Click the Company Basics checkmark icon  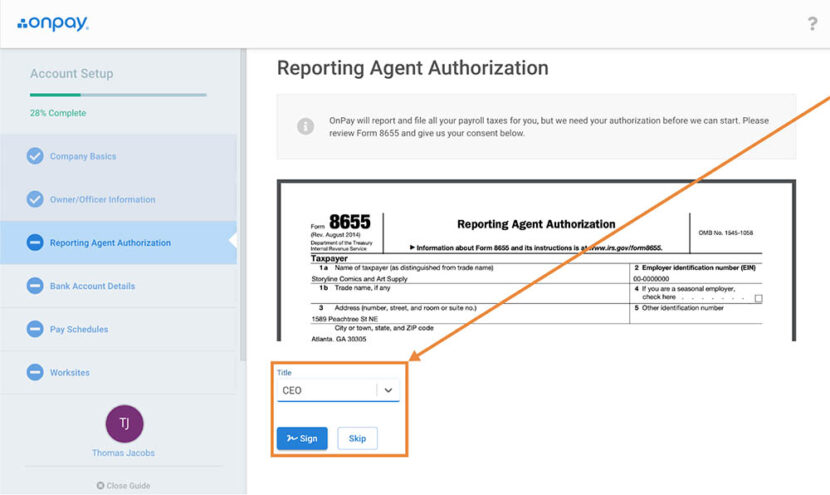(35, 156)
